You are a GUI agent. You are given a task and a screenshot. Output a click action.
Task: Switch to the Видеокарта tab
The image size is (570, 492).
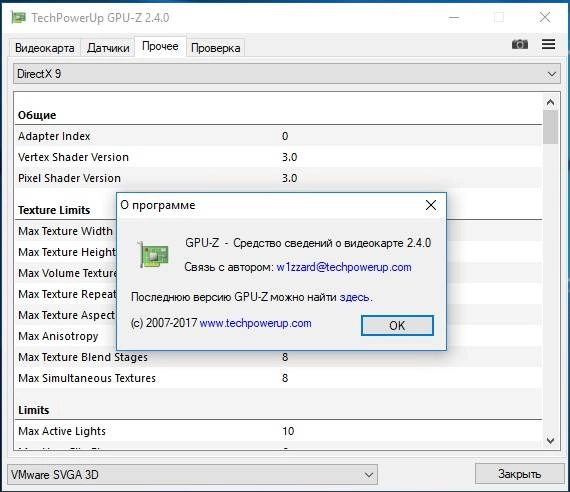44,48
